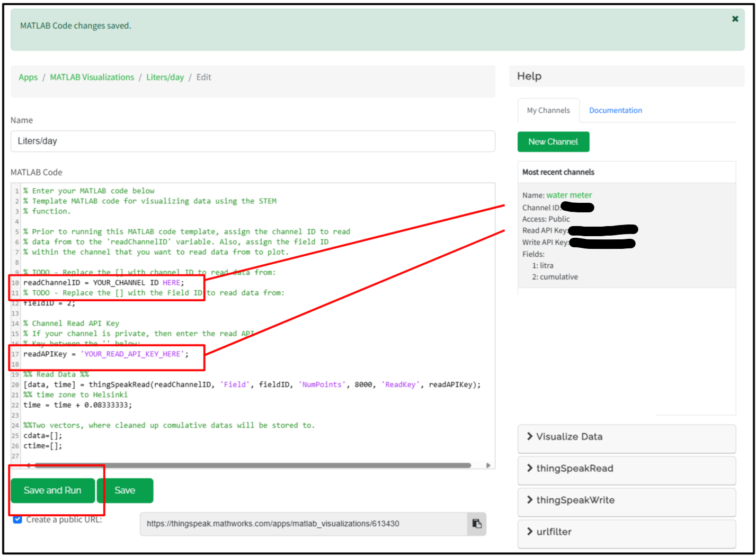Click code line with 'YOUR_READ_API_KEY_HERE'
The image size is (756, 556).
106,354
